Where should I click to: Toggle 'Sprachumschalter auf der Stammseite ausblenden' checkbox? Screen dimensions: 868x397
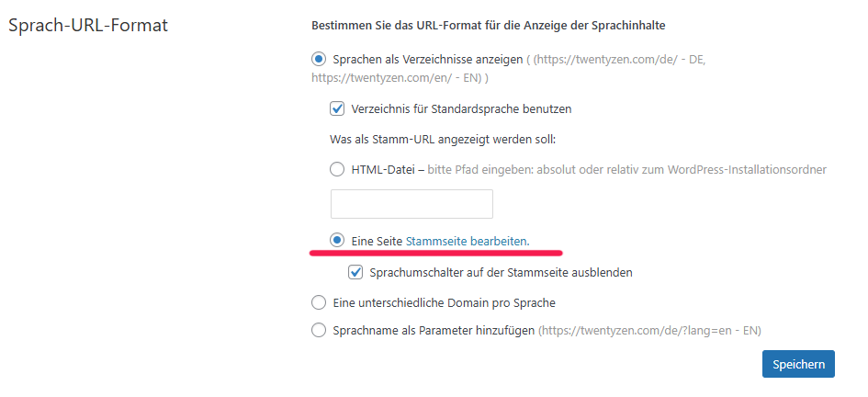(355, 272)
